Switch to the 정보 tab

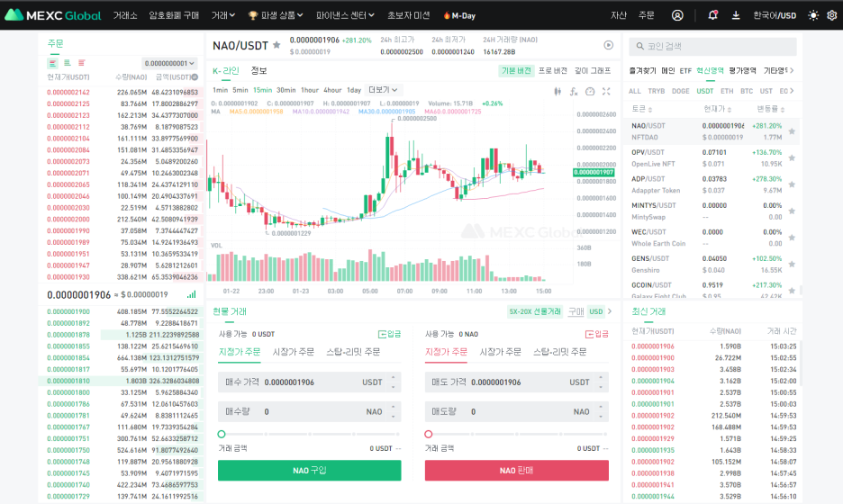[x=259, y=70]
